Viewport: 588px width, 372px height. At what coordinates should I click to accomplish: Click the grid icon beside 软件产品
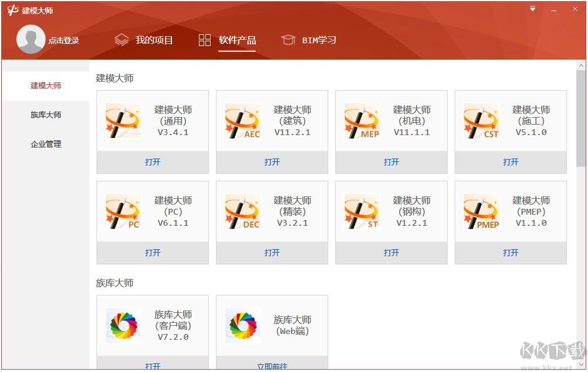[x=205, y=40]
